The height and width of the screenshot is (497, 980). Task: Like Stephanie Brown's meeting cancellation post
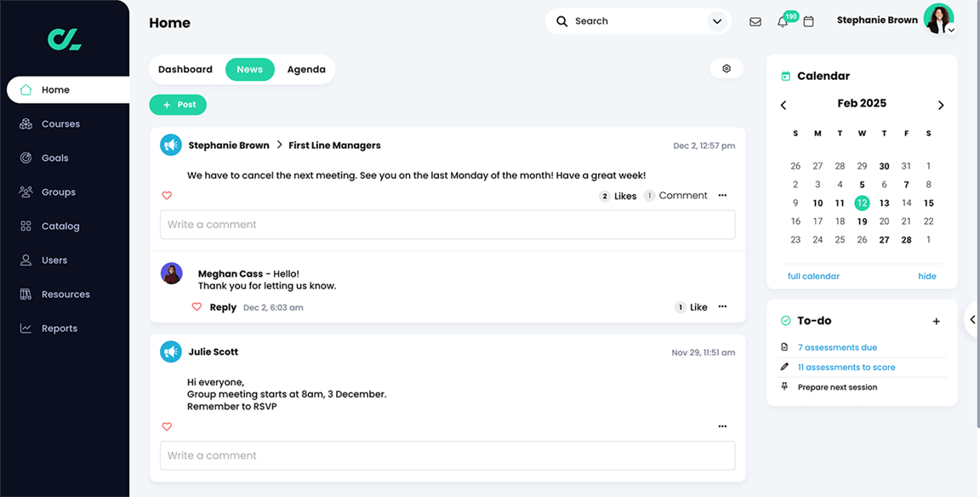(x=167, y=195)
